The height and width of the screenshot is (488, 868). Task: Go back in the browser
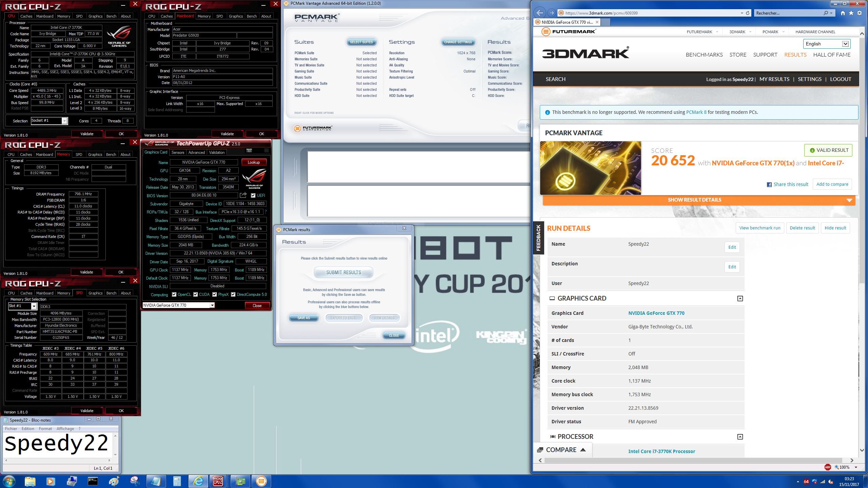540,13
